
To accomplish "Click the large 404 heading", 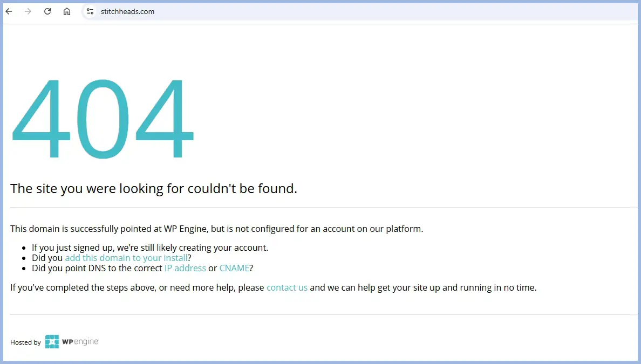I will (102, 119).
